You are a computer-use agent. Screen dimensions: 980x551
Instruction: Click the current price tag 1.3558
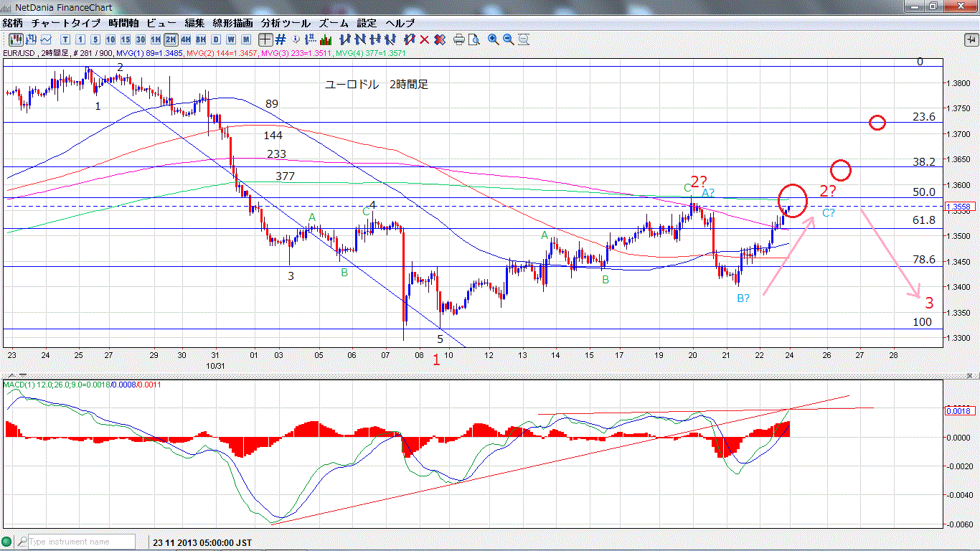(958, 207)
